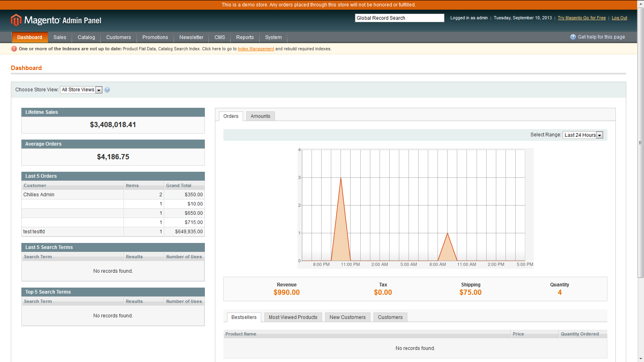The image size is (644, 362).
Task: Click the scrollbar down arrow
Action: [640, 358]
